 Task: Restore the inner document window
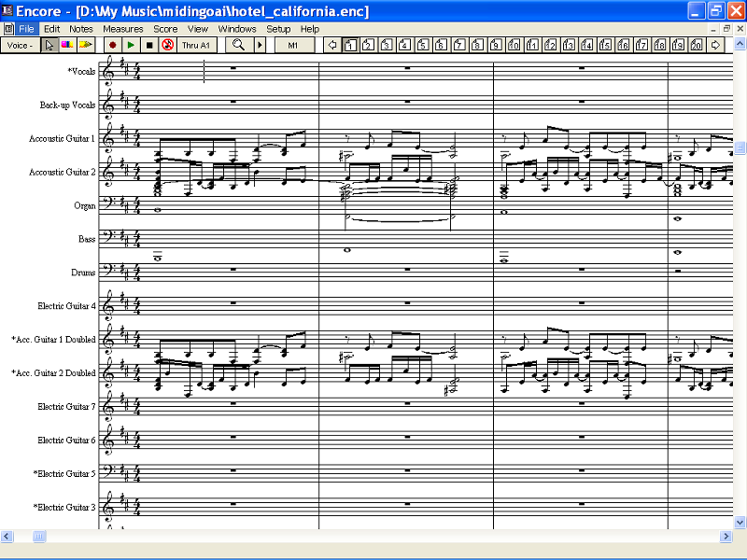(x=726, y=29)
